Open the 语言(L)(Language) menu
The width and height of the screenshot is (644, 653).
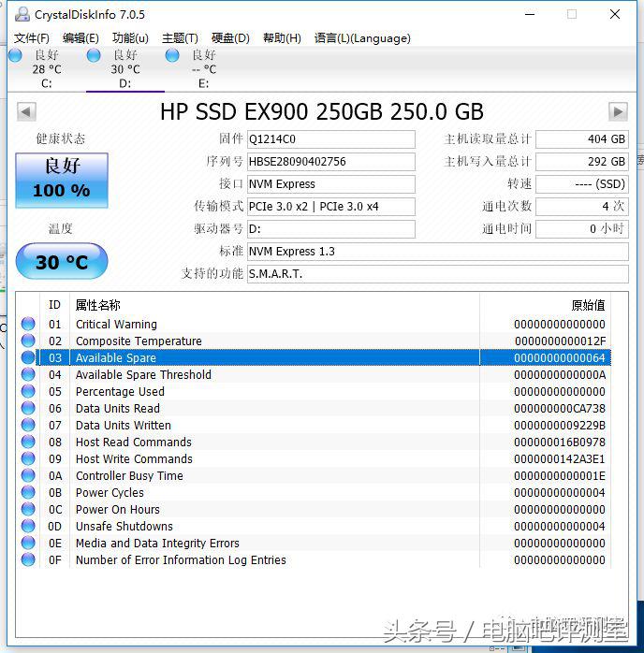point(362,38)
